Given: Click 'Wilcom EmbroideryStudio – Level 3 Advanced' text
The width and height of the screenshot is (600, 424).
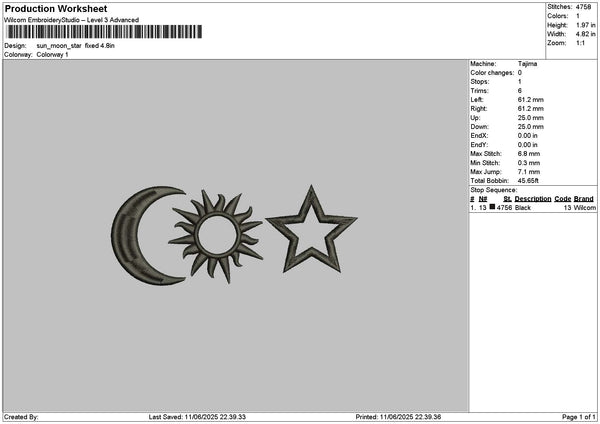Looking at the screenshot, I should point(72,20).
